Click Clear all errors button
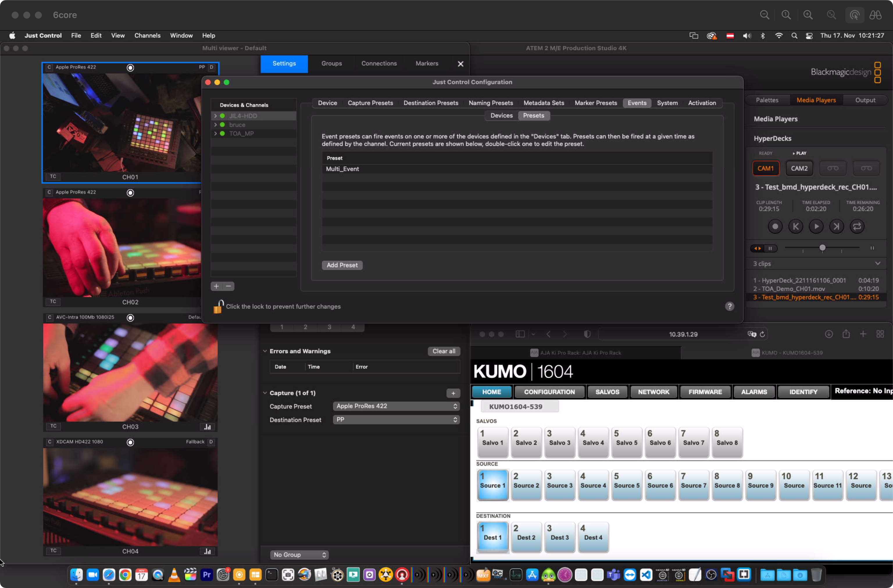Image resolution: width=893 pixels, height=588 pixels. coord(444,351)
